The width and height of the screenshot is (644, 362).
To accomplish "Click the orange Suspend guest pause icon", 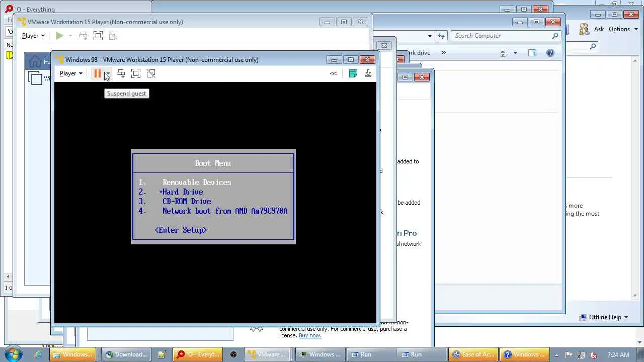I will 97,73.
